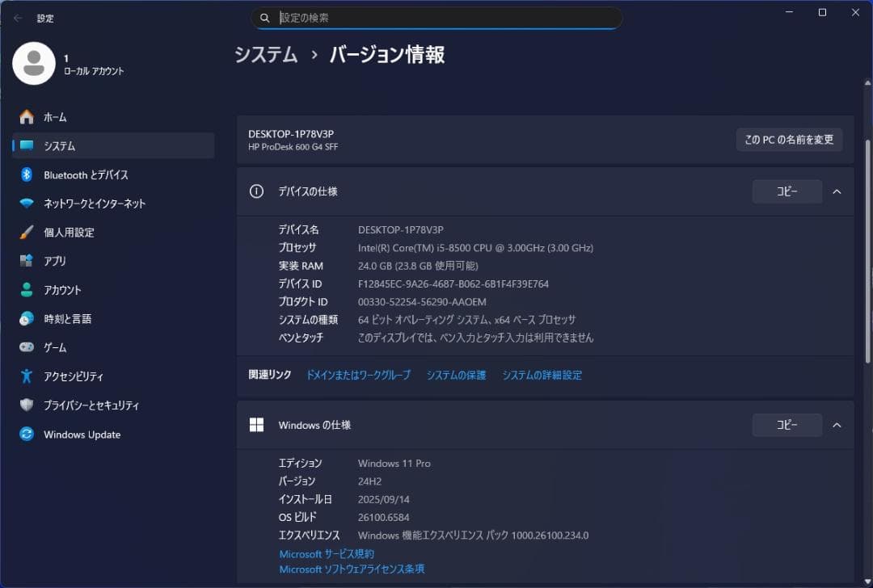
Task: Open Windows Update from the sidebar
Action: (81, 434)
